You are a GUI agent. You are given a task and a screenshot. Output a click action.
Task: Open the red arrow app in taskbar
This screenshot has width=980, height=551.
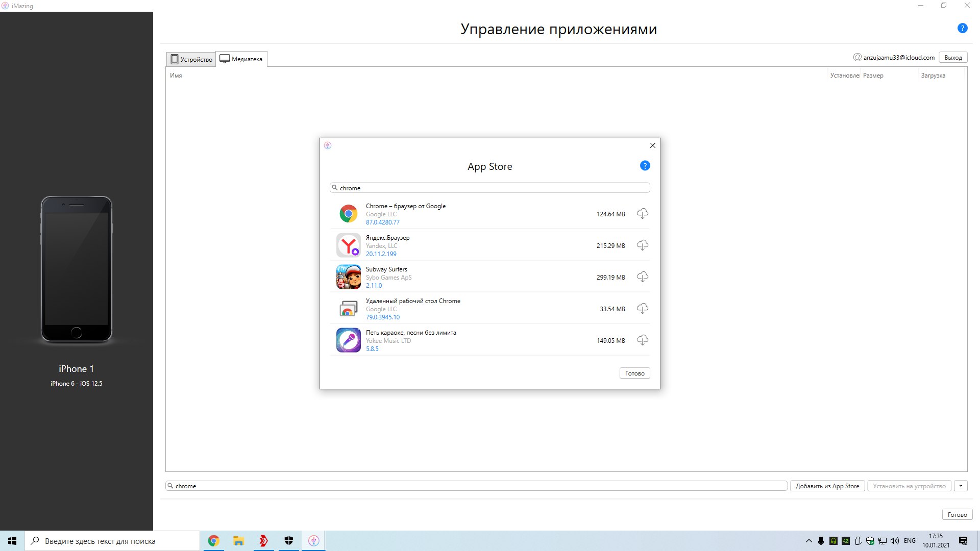tap(263, 541)
